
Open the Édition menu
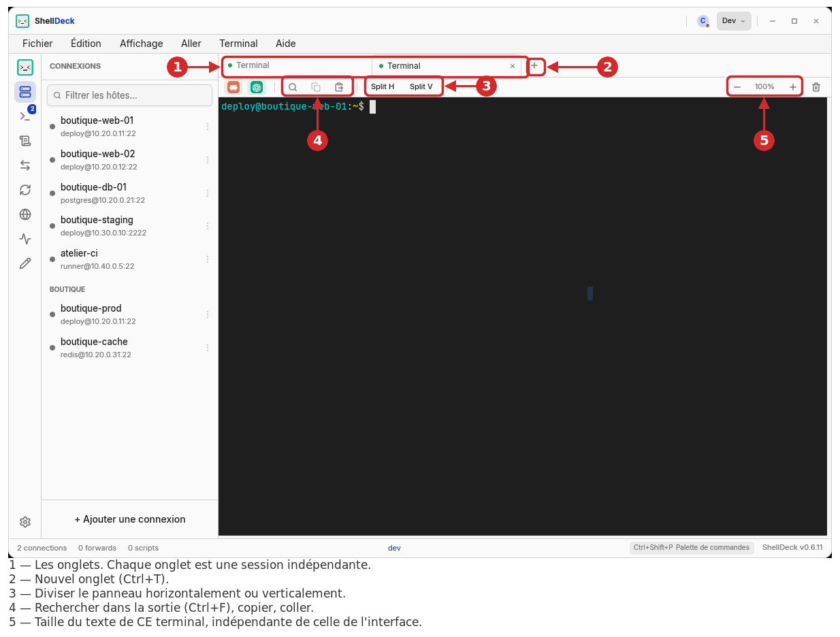[86, 44]
